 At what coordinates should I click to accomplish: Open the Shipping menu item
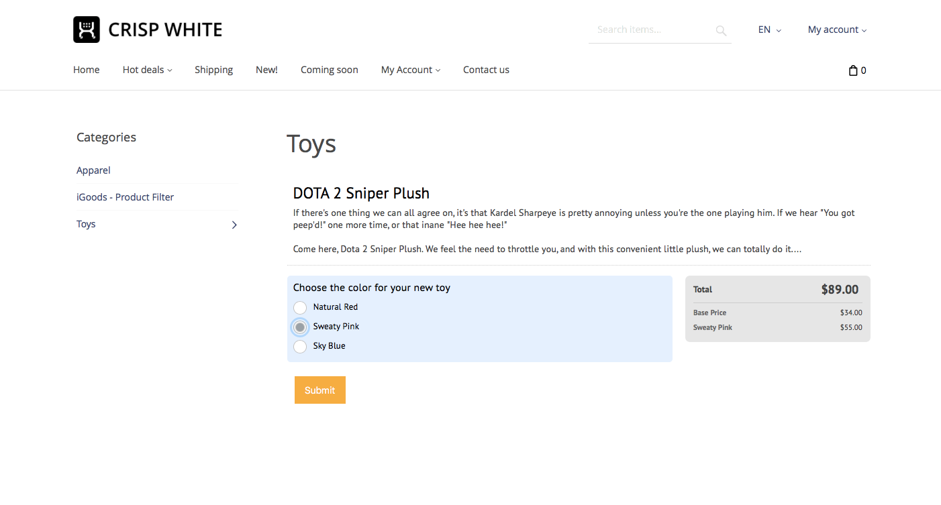coord(214,70)
